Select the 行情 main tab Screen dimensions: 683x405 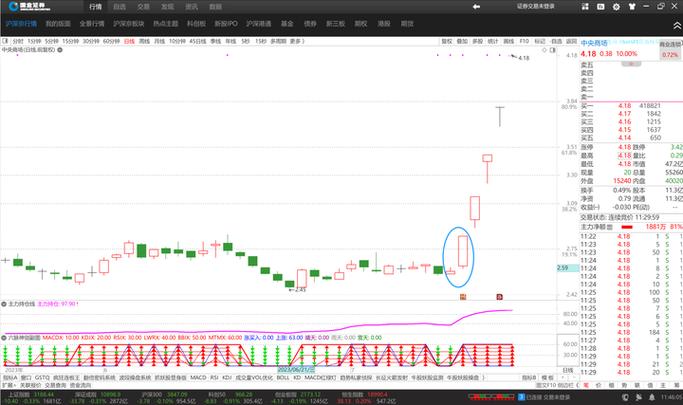click(95, 7)
